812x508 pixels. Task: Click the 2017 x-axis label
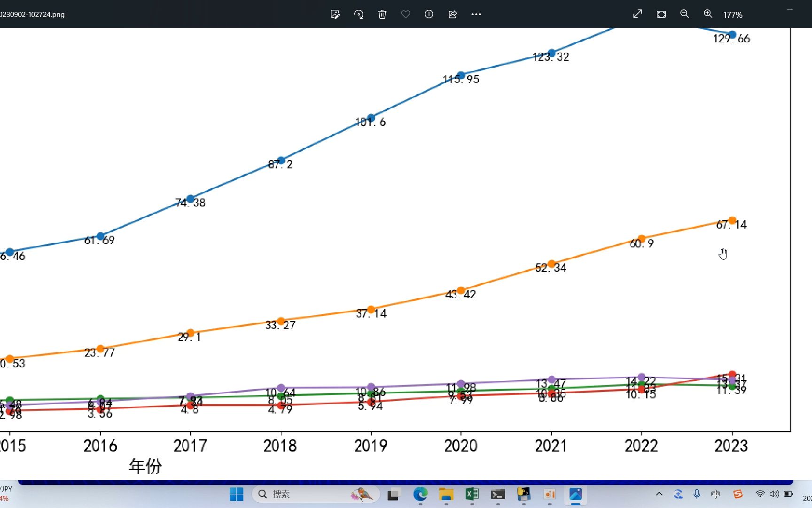[190, 445]
